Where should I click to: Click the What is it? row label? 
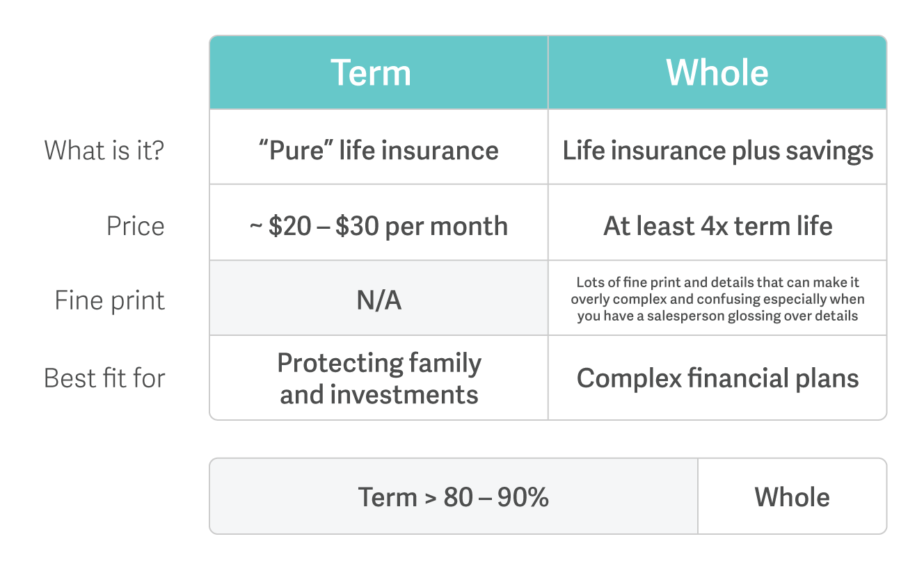104,150
